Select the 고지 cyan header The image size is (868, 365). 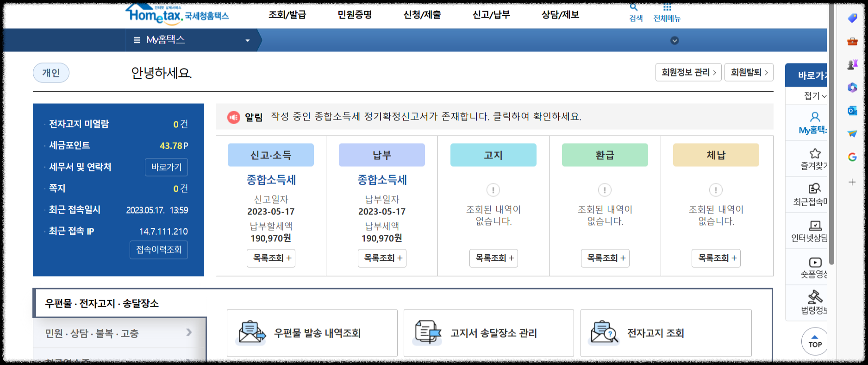[x=493, y=155]
